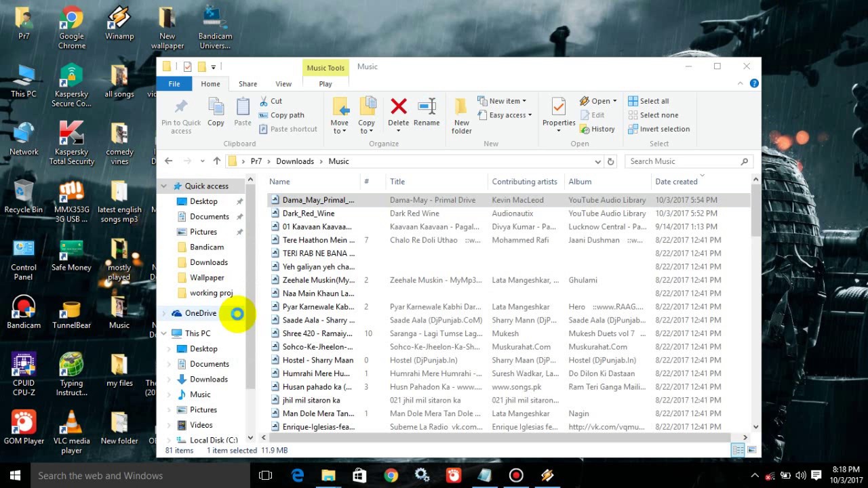Image resolution: width=868 pixels, height=488 pixels.
Task: Open Task View on taskbar
Action: coord(266,475)
